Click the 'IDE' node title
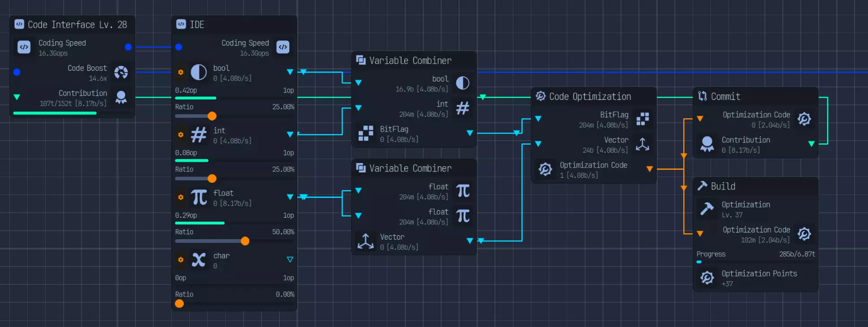Image resolution: width=868 pixels, height=327 pixels. tap(197, 25)
